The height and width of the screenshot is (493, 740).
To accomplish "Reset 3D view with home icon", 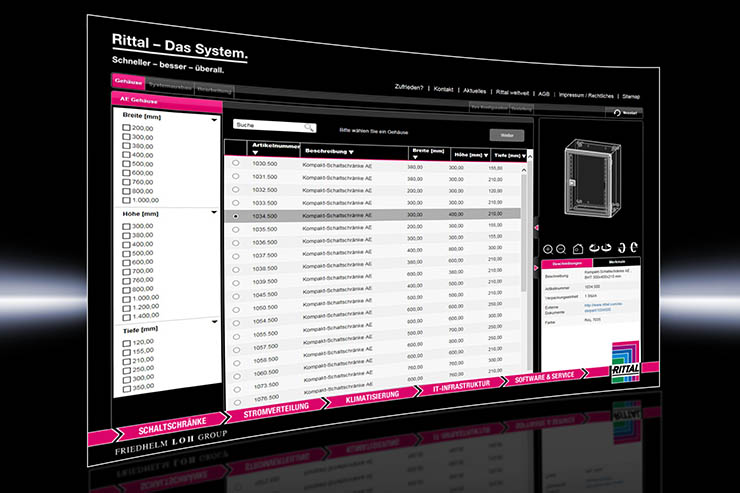I will [577, 248].
